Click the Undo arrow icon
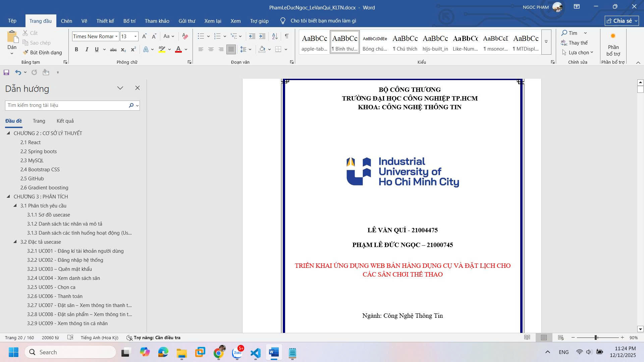 [18, 72]
